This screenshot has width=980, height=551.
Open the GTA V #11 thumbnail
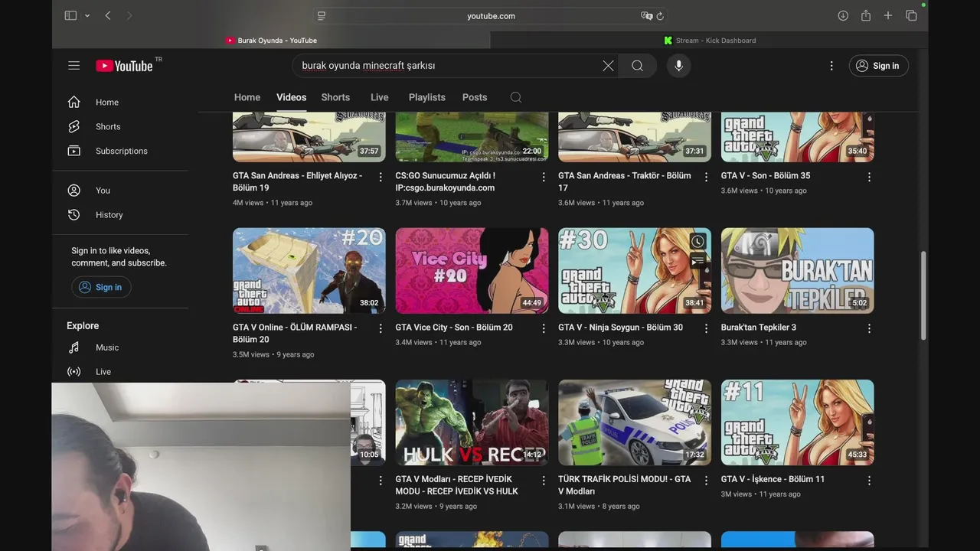(797, 422)
